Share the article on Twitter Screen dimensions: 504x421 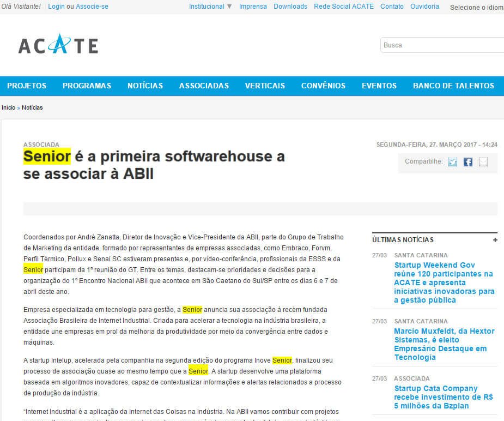click(x=453, y=162)
